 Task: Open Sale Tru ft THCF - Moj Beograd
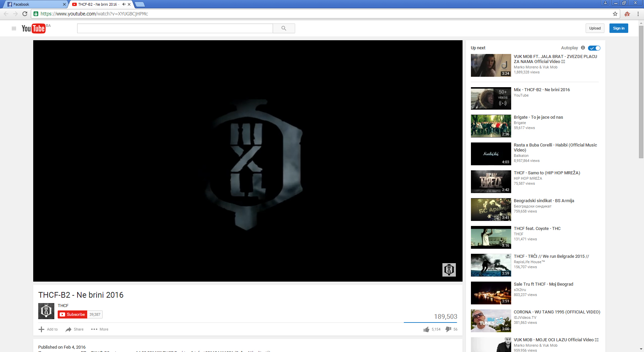543,284
